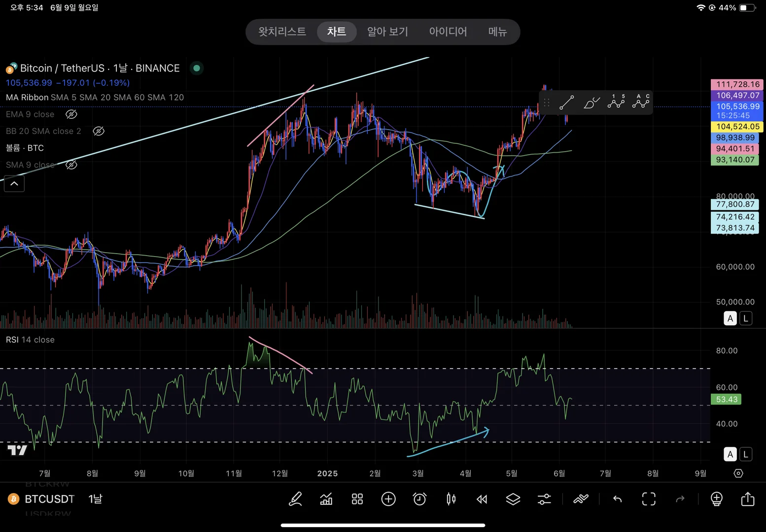
Task: Open the drawing tools pencil icon
Action: [x=295, y=499]
